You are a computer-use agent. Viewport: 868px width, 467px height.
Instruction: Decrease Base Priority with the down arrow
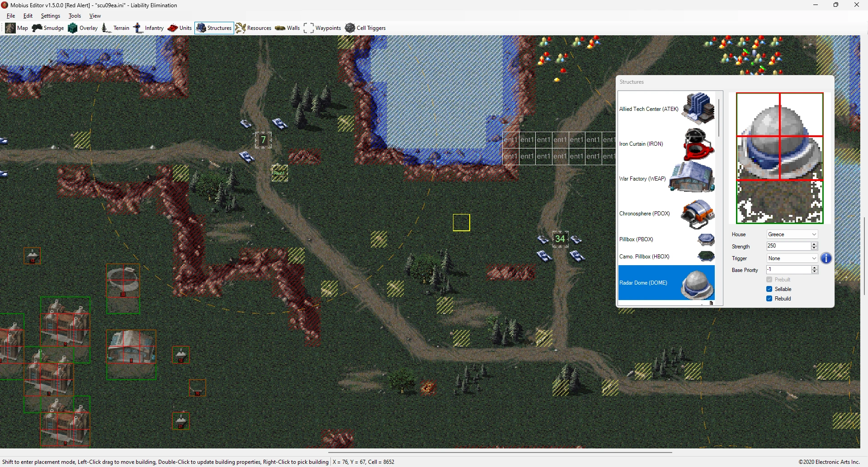[814, 272]
